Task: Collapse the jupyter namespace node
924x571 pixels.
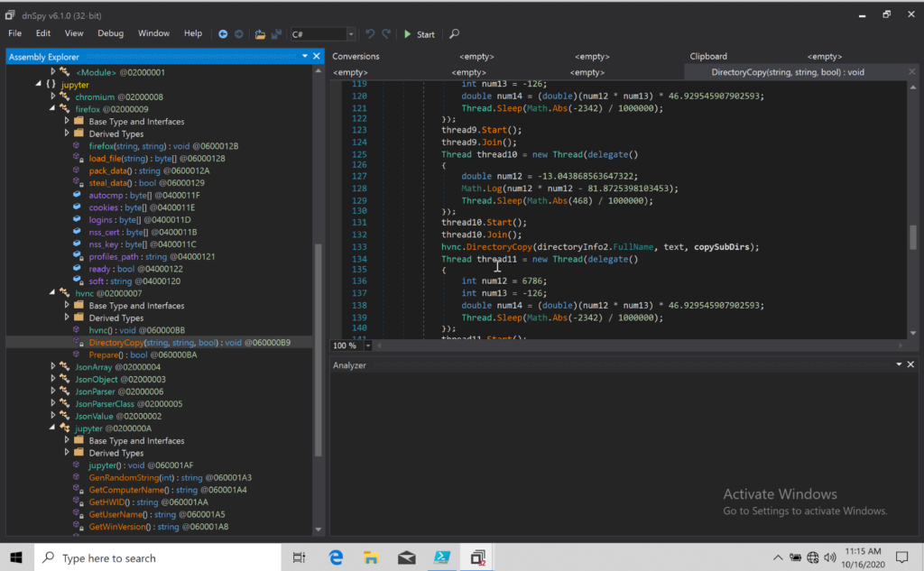Action: coord(39,84)
